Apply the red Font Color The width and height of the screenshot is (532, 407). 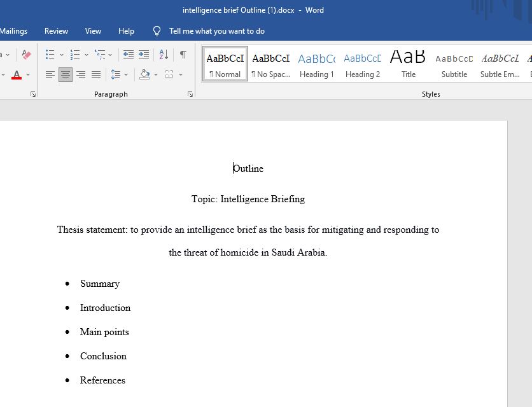[17, 75]
